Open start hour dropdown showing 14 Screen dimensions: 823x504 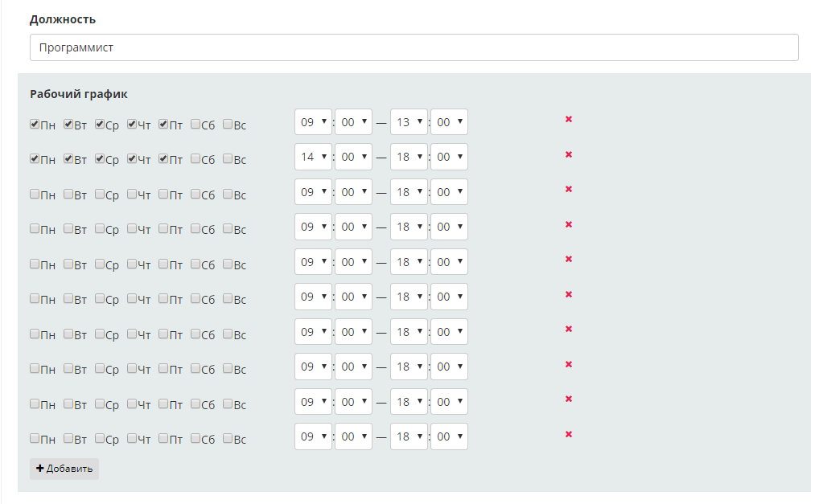313,157
